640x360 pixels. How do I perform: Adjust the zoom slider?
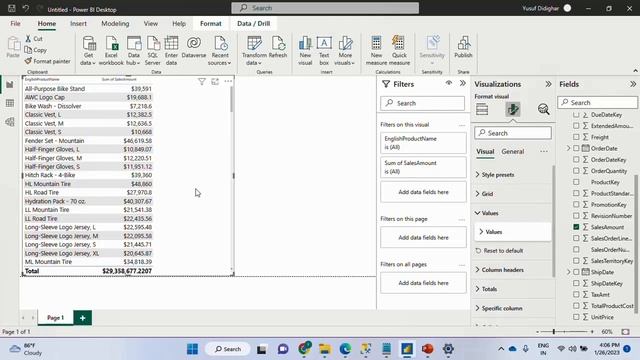click(x=554, y=332)
